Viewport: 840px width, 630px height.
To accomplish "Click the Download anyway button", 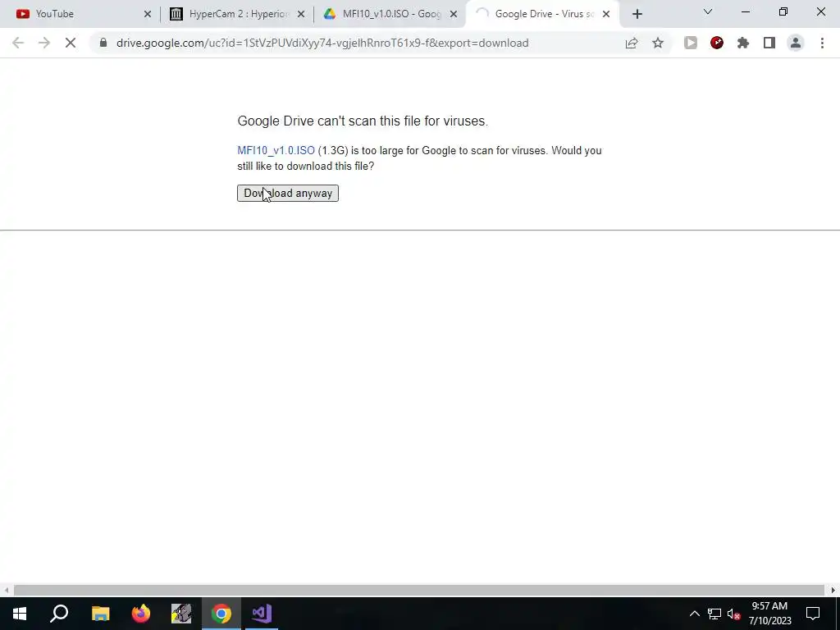I will coord(288,193).
